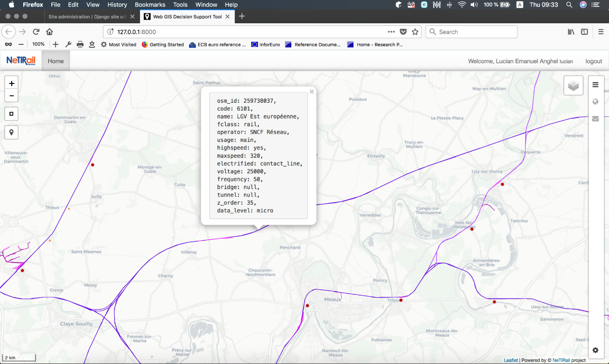Open the map layers control
609x364 pixels.
tap(573, 86)
